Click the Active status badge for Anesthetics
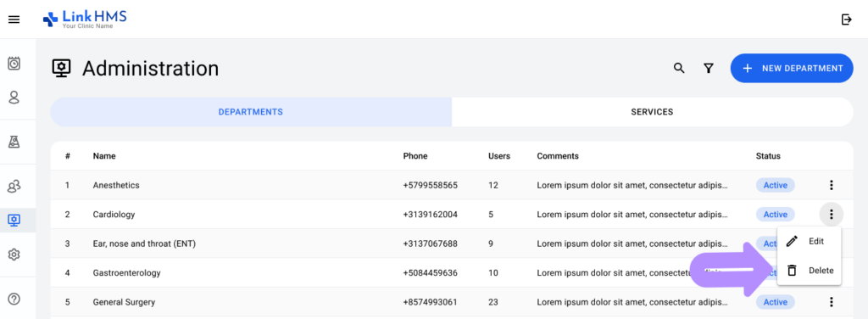Image resolution: width=868 pixels, height=319 pixels. pyautogui.click(x=775, y=185)
